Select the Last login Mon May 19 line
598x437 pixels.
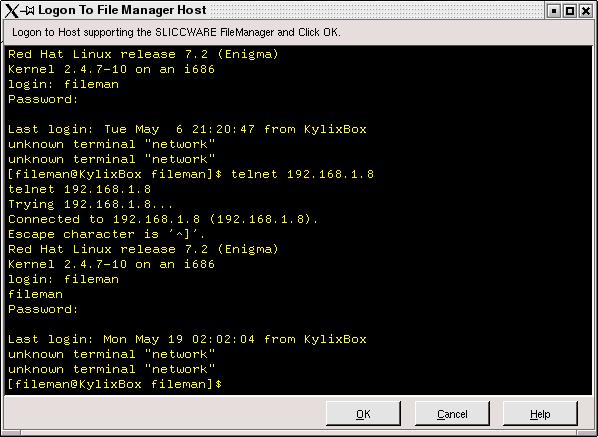point(187,339)
